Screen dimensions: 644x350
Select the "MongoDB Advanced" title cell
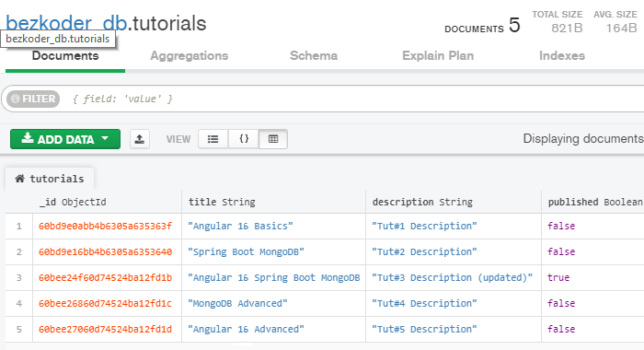click(273, 304)
